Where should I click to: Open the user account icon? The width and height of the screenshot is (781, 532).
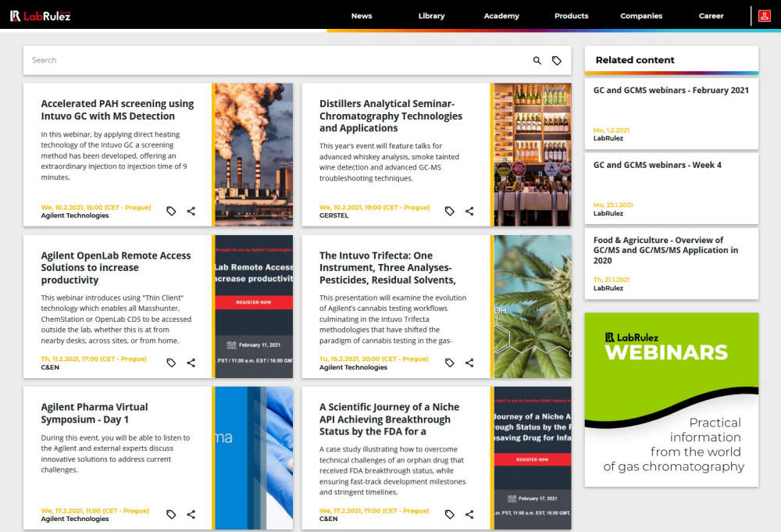click(x=764, y=16)
